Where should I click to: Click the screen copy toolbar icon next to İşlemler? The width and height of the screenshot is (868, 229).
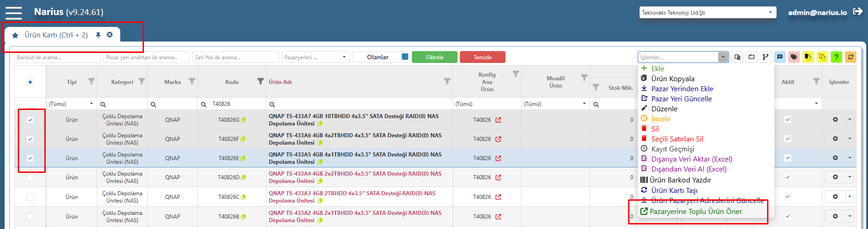[x=737, y=57]
